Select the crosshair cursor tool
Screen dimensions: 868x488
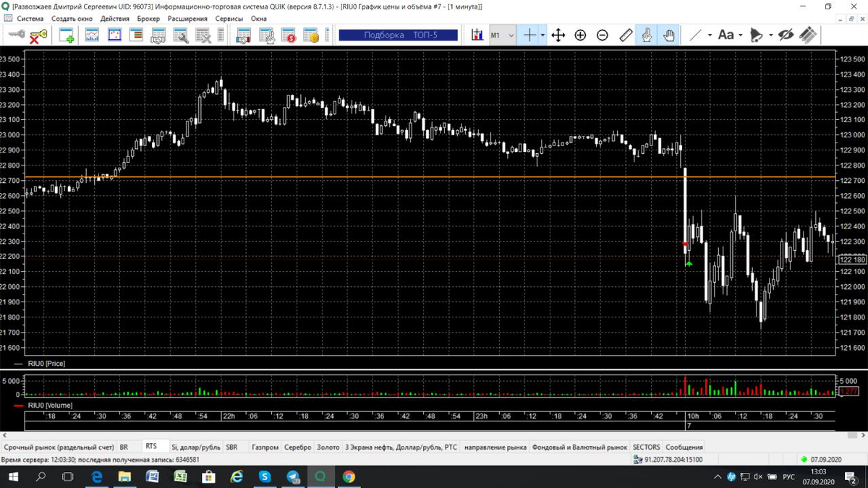[530, 35]
